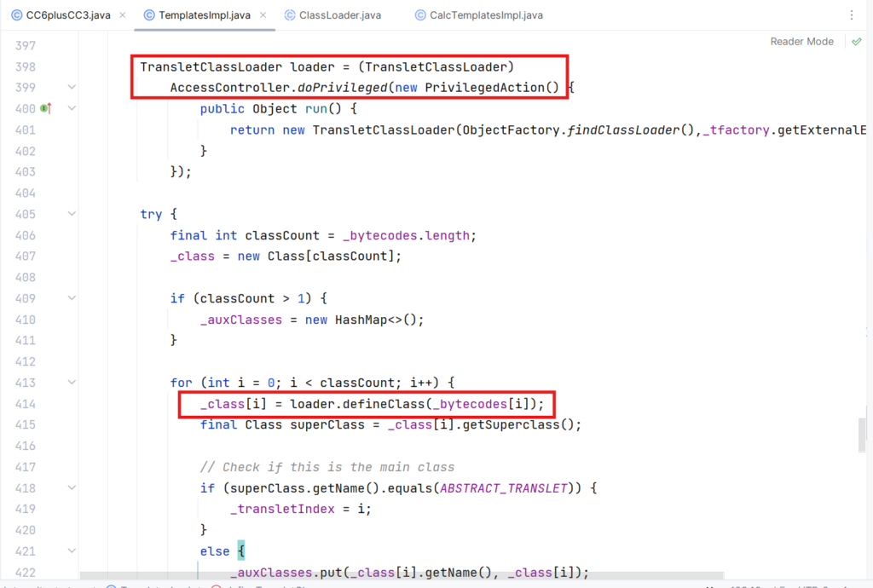The width and height of the screenshot is (873, 588).
Task: Fold the for loop at line 413
Action: click(x=72, y=383)
